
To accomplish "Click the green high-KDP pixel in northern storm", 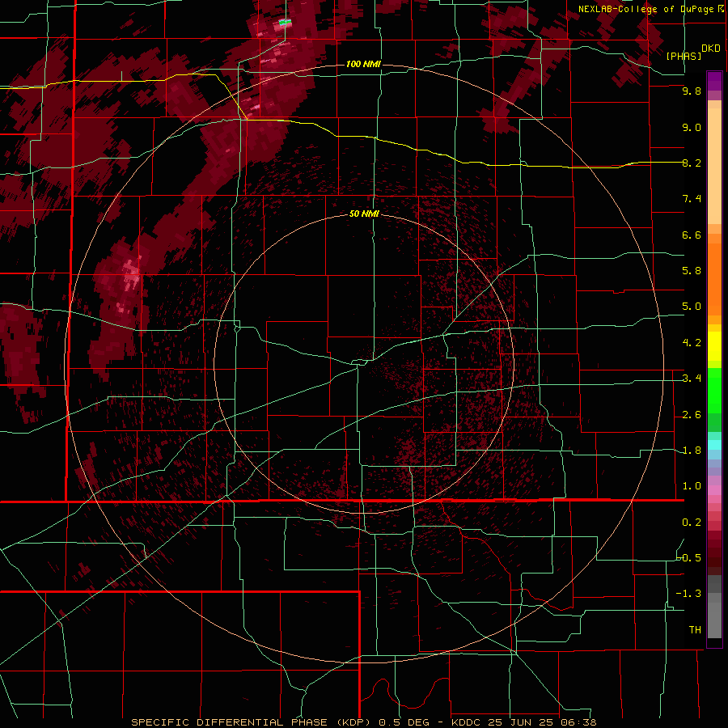I will pos(285,22).
